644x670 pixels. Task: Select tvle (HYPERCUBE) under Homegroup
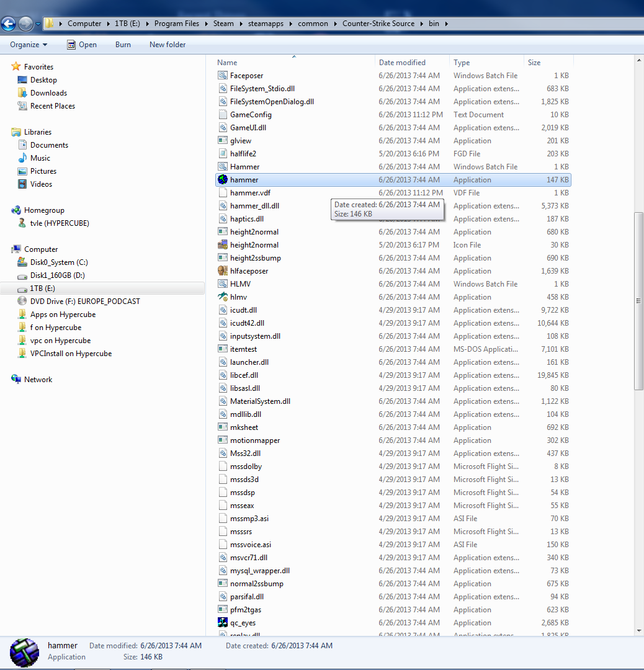60,223
